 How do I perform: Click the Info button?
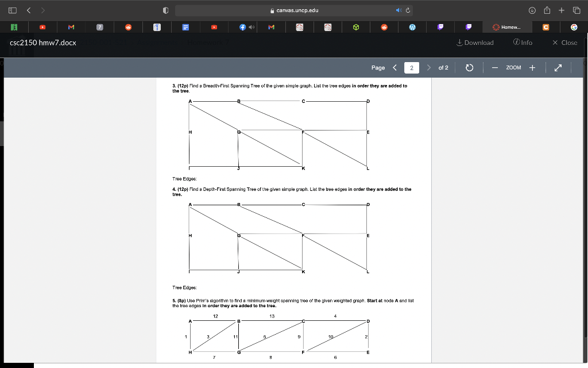coord(523,42)
